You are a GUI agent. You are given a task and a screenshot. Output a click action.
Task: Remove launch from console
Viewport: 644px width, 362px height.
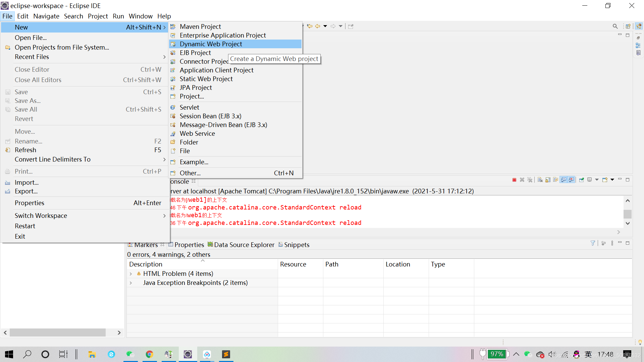point(522,180)
